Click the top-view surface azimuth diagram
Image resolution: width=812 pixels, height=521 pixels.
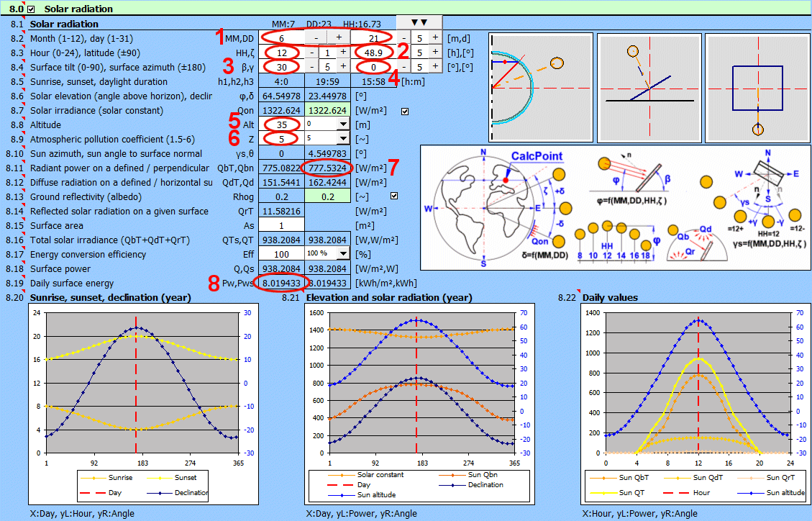(x=757, y=87)
